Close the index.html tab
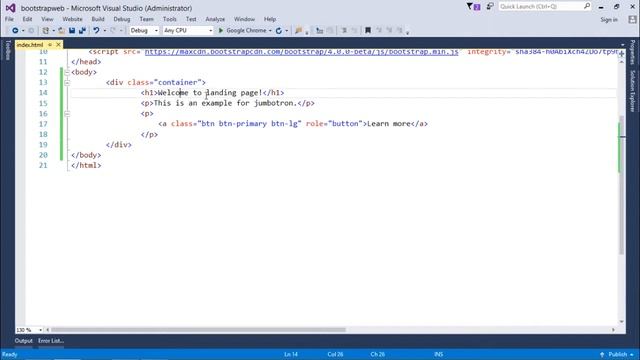This screenshot has width=640, height=360. pos(58,44)
